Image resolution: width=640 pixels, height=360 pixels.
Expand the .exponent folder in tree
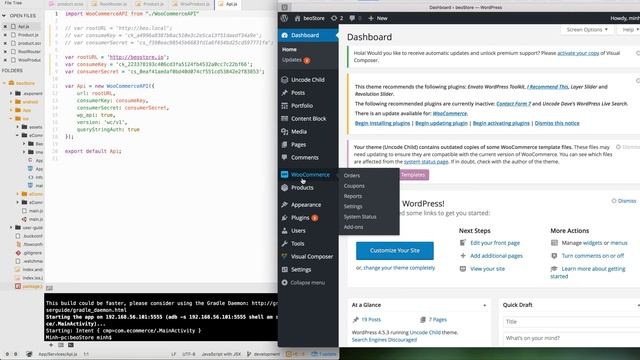[x=11, y=93]
